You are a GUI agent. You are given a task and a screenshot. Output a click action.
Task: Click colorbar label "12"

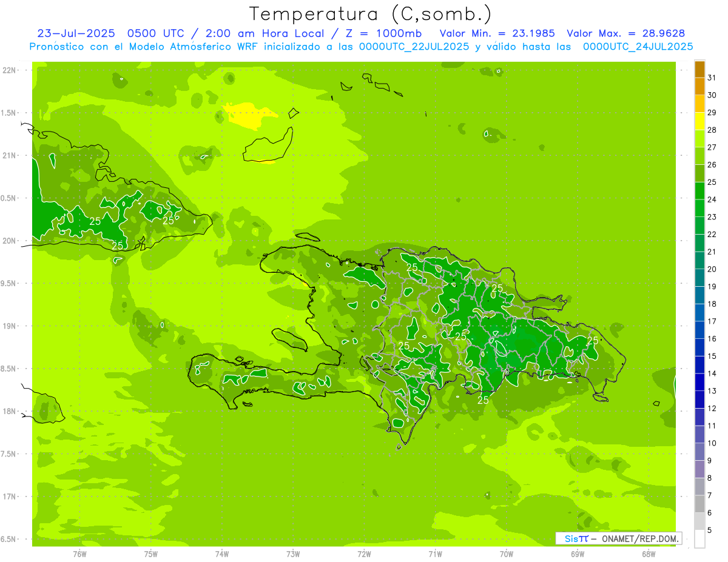[x=712, y=409]
